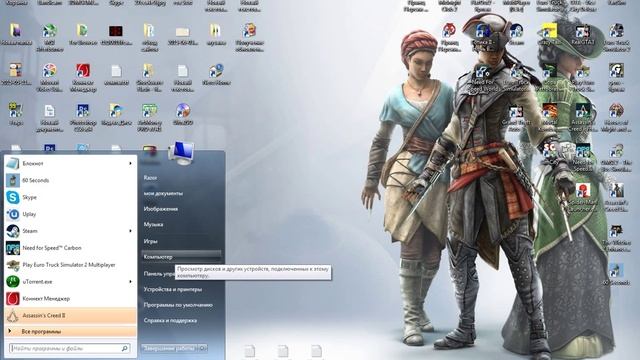This screenshot has width=640, height=360.
Task: Open Игры in the Start menu
Action: tap(150, 241)
